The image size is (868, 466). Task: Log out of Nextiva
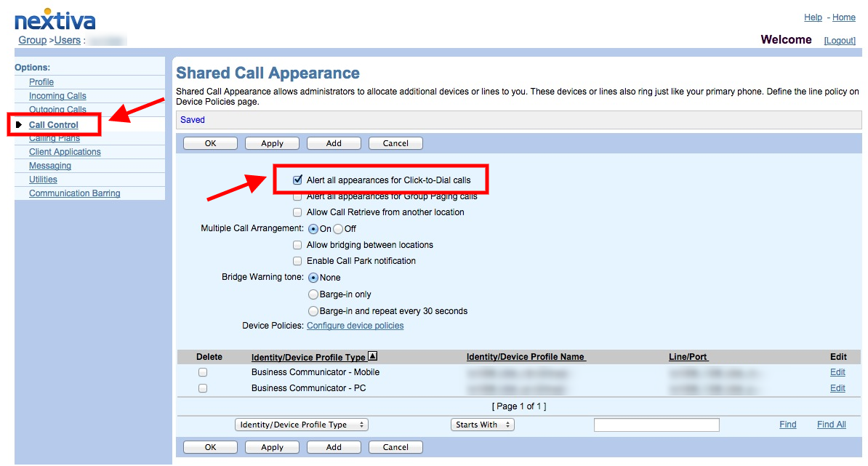(839, 40)
